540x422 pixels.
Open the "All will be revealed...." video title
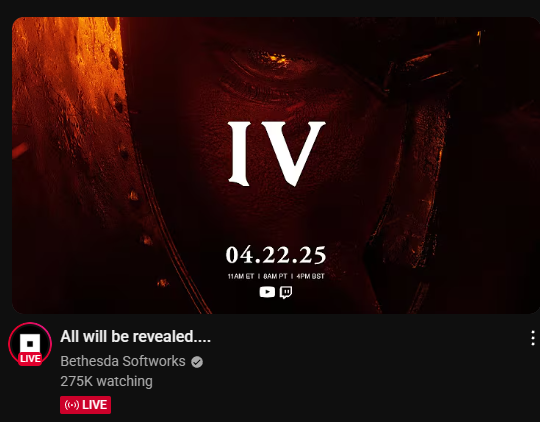click(135, 337)
